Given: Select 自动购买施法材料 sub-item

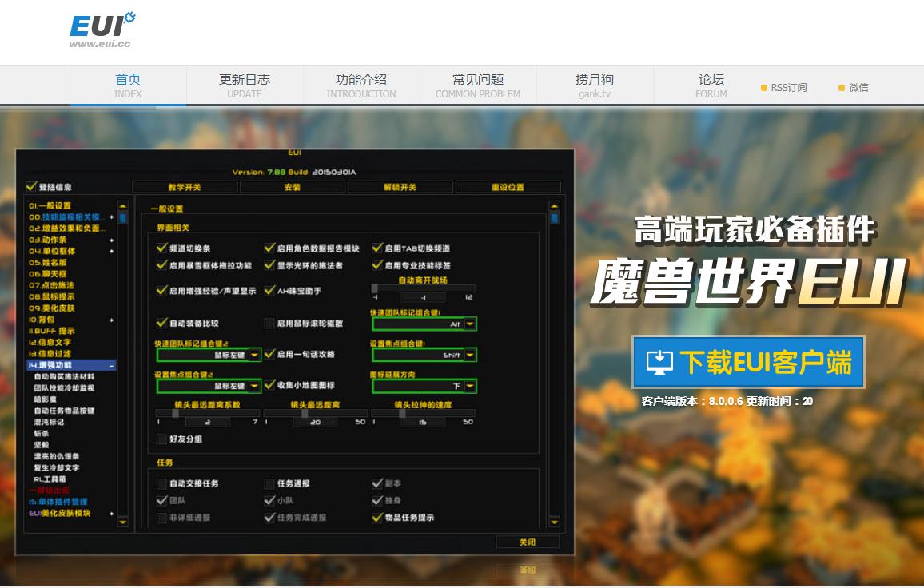Looking at the screenshot, I should pos(64,376).
